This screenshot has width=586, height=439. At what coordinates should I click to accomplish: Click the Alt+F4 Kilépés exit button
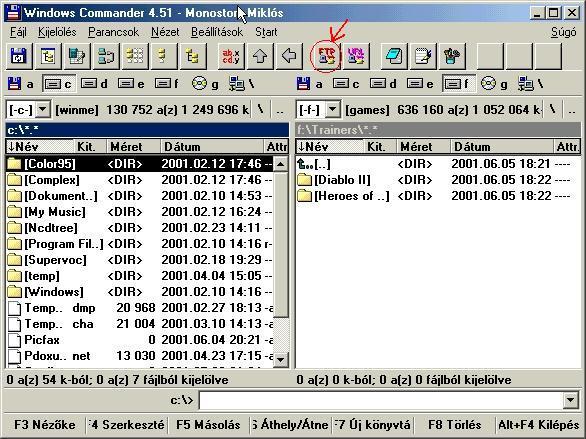point(538,425)
